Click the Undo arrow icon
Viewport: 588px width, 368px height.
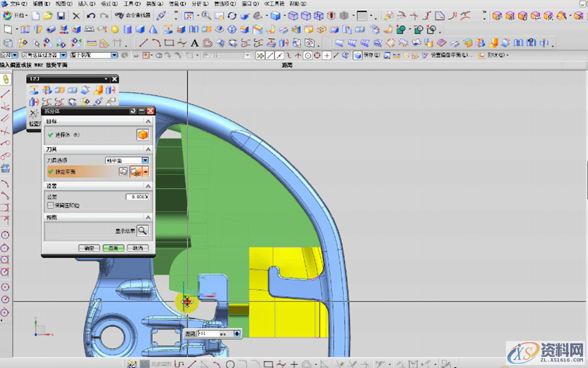coord(91,16)
